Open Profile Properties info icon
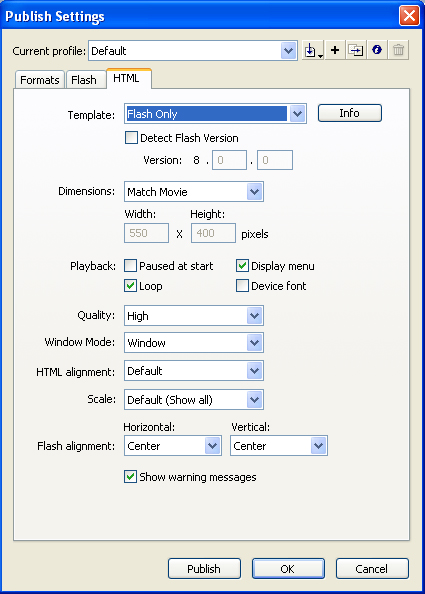Screen dimensions: 425x594 click(x=377, y=50)
